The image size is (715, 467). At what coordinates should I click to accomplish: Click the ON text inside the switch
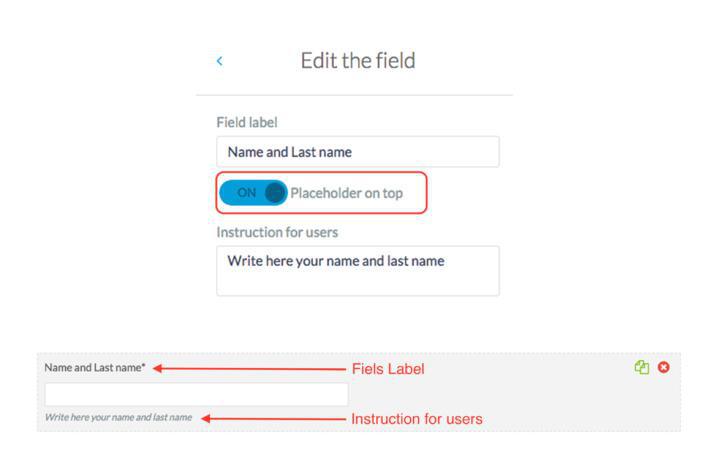tap(246, 193)
